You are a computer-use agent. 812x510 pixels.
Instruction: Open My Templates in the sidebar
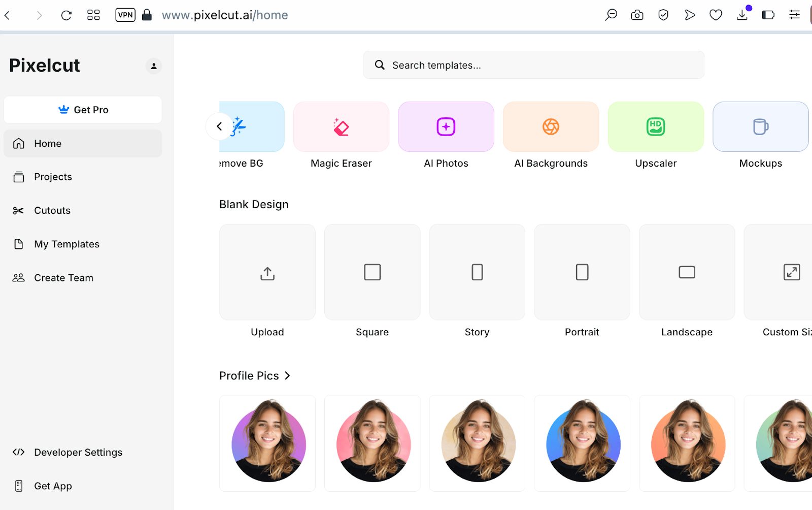[x=83, y=244]
